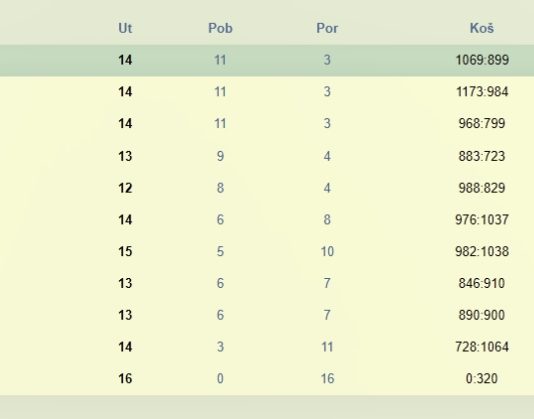Click the score cell 968:799
This screenshot has width=534, height=419.
pos(482,123)
